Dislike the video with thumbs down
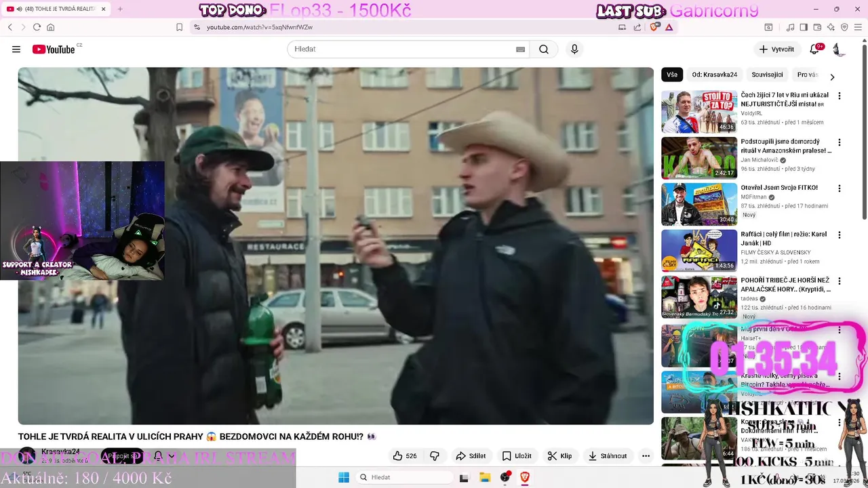This screenshot has width=868, height=488. pyautogui.click(x=435, y=456)
